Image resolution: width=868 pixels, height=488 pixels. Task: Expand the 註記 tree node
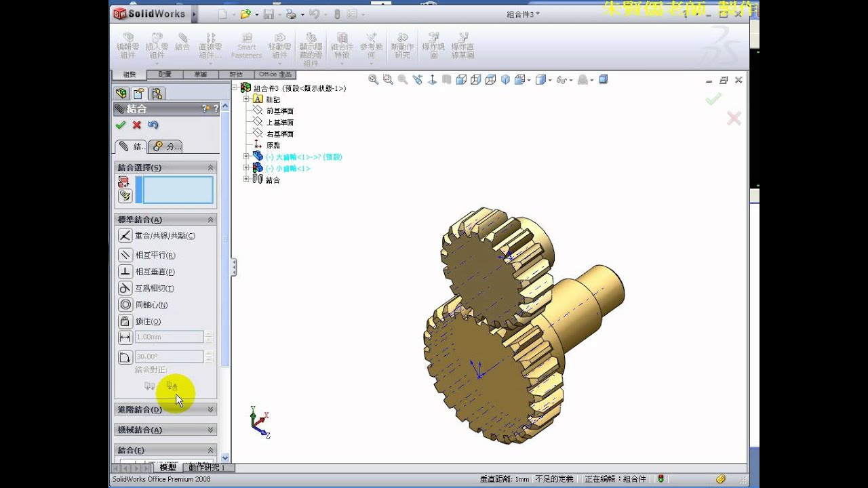click(x=247, y=99)
